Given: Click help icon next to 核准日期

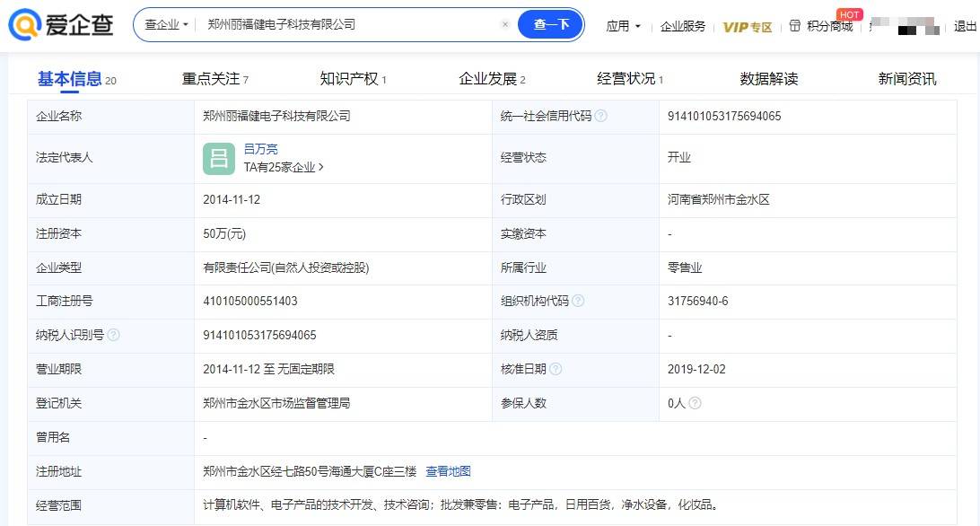Looking at the screenshot, I should 556,369.
